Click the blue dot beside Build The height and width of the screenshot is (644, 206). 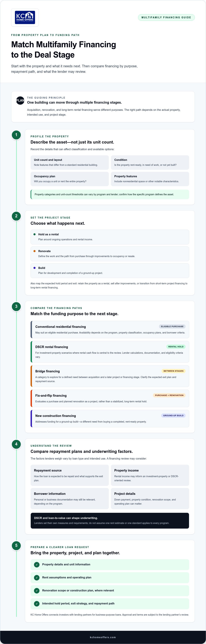(x=35, y=268)
